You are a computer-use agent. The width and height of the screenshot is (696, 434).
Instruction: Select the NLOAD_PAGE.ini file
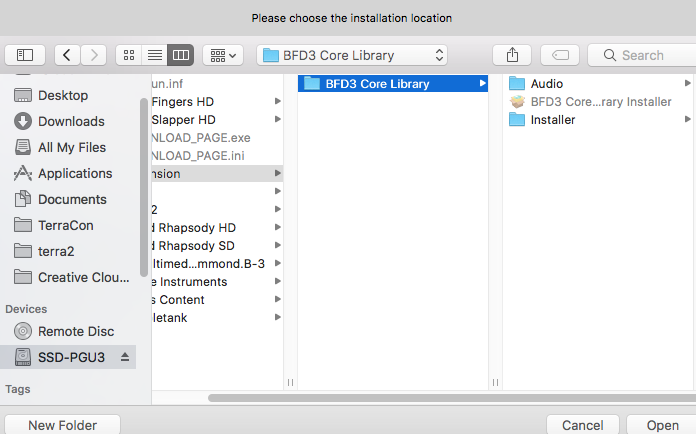click(217, 156)
